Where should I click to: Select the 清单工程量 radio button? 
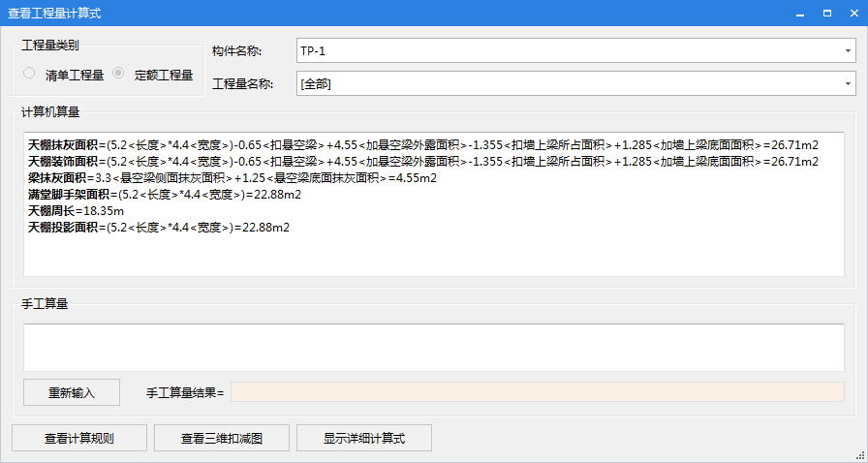point(29,73)
